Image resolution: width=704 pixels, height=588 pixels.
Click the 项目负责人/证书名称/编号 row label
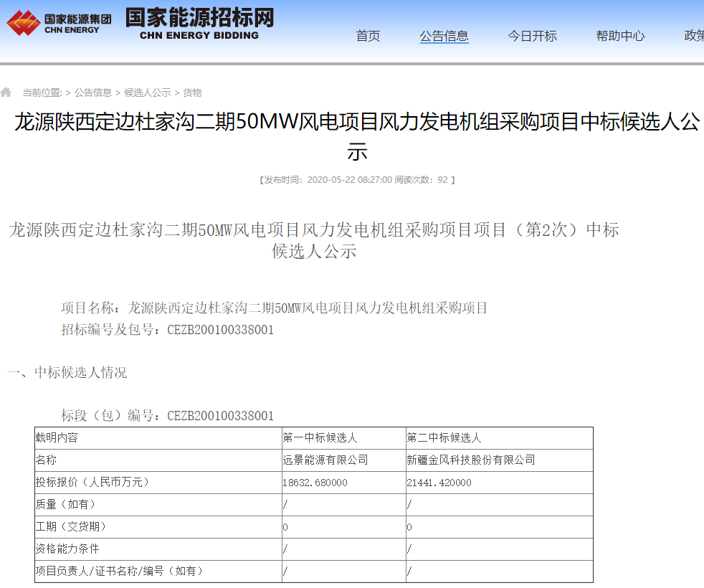158,571
